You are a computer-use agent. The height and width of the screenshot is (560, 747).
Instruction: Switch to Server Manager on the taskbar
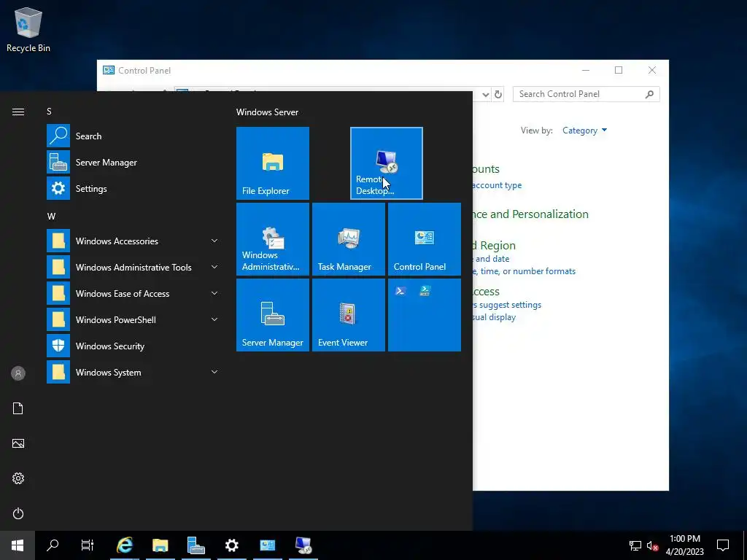pos(196,545)
